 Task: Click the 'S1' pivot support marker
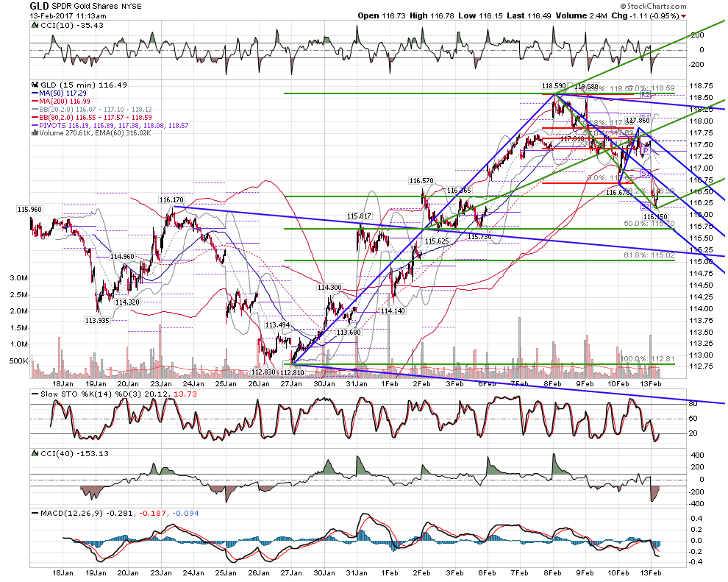click(646, 173)
